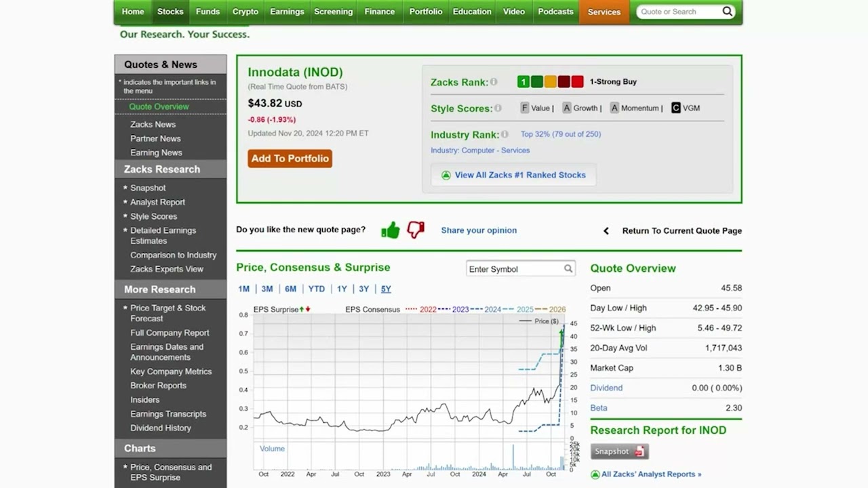Open the Earnings menu
868x488 pixels.
(x=287, y=12)
